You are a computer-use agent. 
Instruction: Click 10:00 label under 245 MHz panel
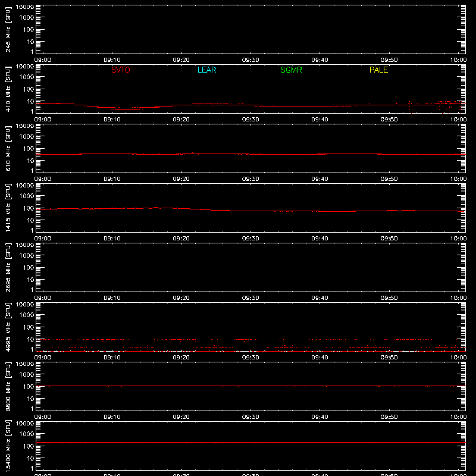point(458,60)
